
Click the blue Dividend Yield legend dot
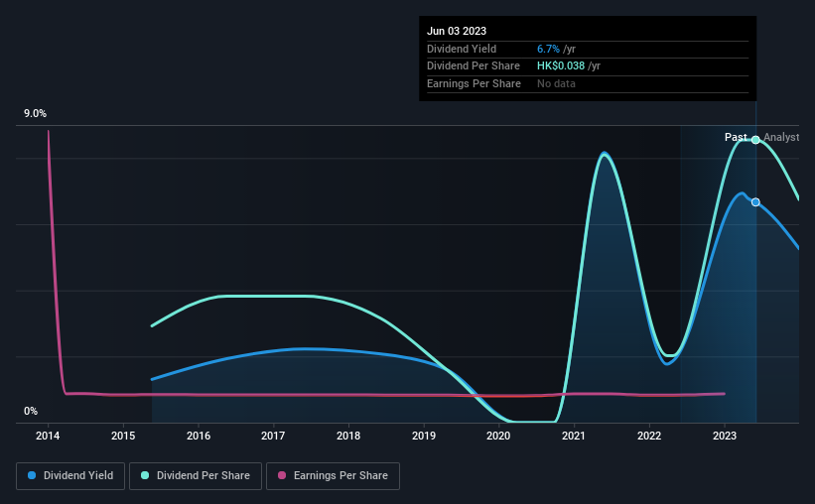tap(32, 475)
